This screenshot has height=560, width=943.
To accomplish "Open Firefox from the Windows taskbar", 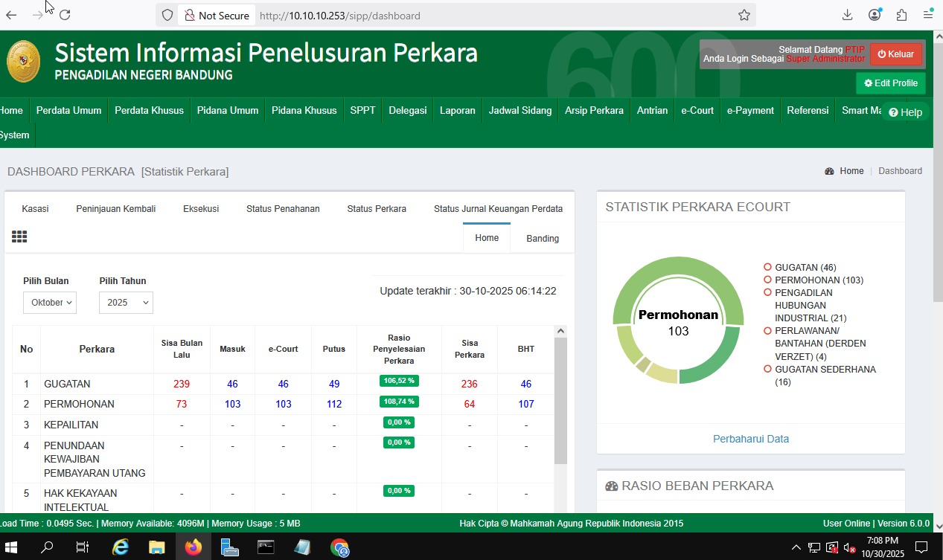I will pyautogui.click(x=194, y=547).
